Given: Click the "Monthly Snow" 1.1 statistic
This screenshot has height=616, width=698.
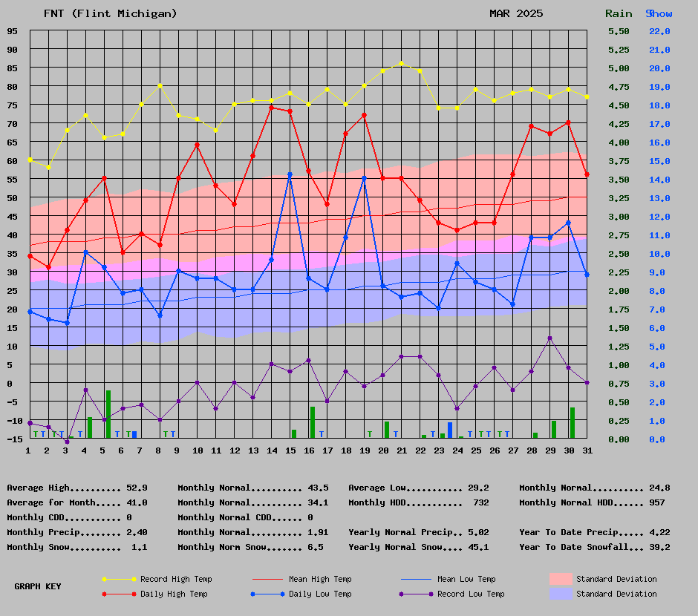Looking at the screenshot, I should (x=77, y=547).
